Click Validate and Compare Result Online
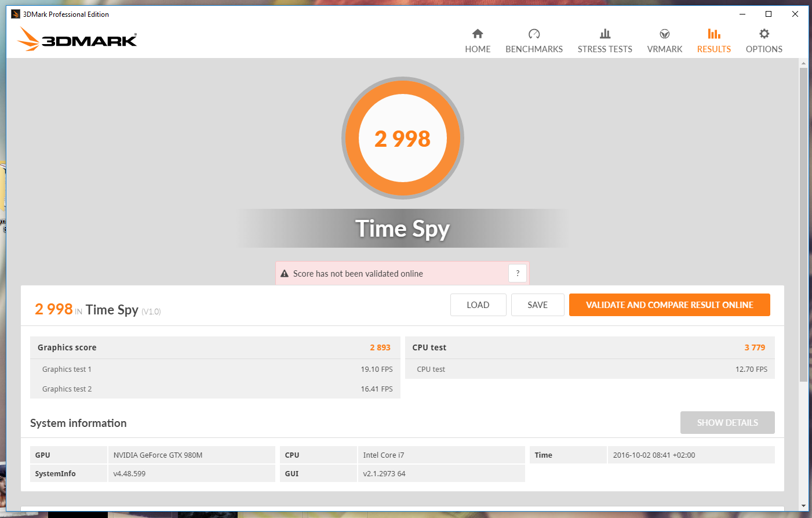This screenshot has width=812, height=518. click(x=669, y=305)
